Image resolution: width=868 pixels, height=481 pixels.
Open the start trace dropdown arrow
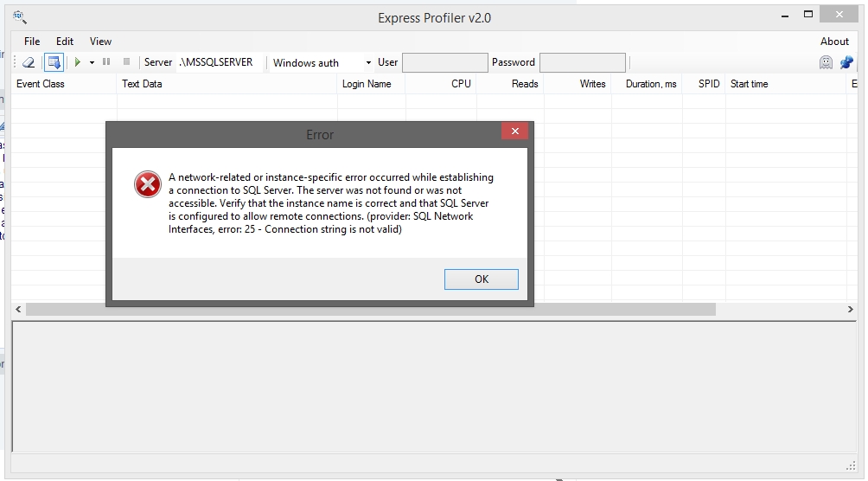pyautogui.click(x=92, y=62)
